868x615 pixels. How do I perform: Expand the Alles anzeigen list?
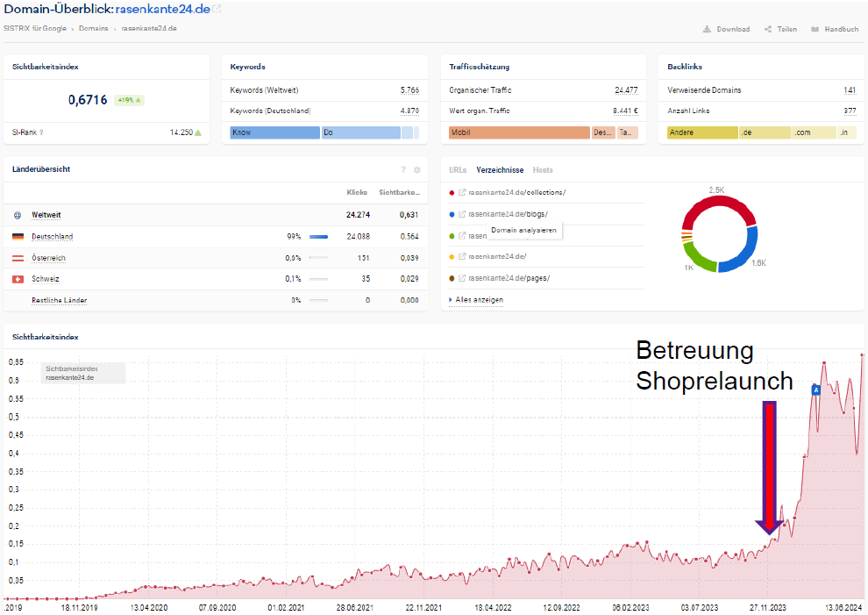pos(479,300)
